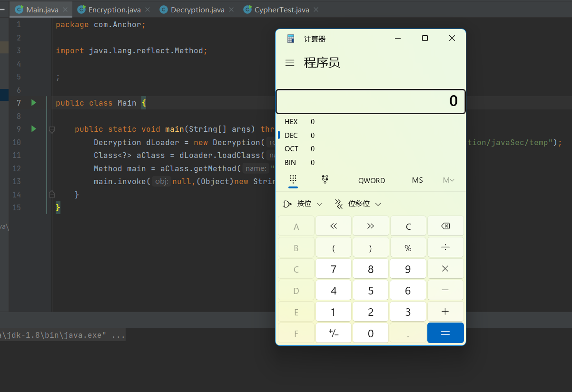Collapse the main method fold at line 9
Image resolution: width=572 pixels, height=392 pixels.
click(52, 129)
